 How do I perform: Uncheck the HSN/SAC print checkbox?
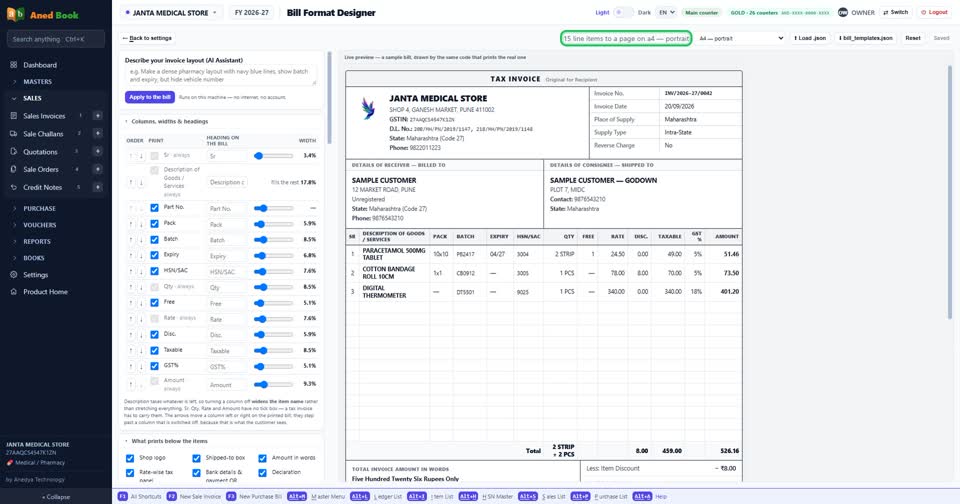pos(154,271)
